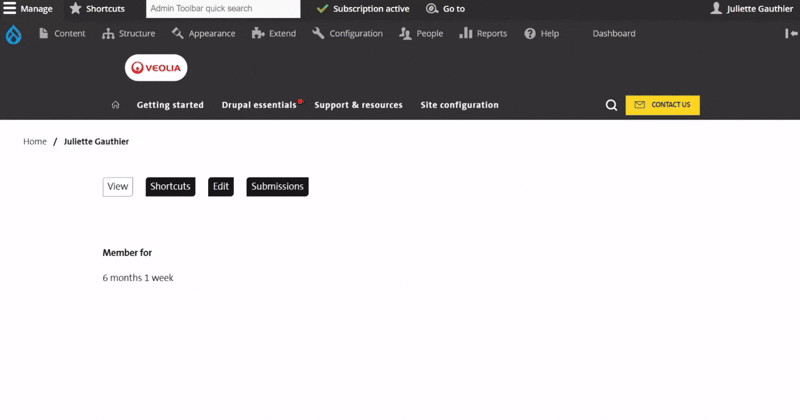Go to the Dashboard link

(x=614, y=34)
